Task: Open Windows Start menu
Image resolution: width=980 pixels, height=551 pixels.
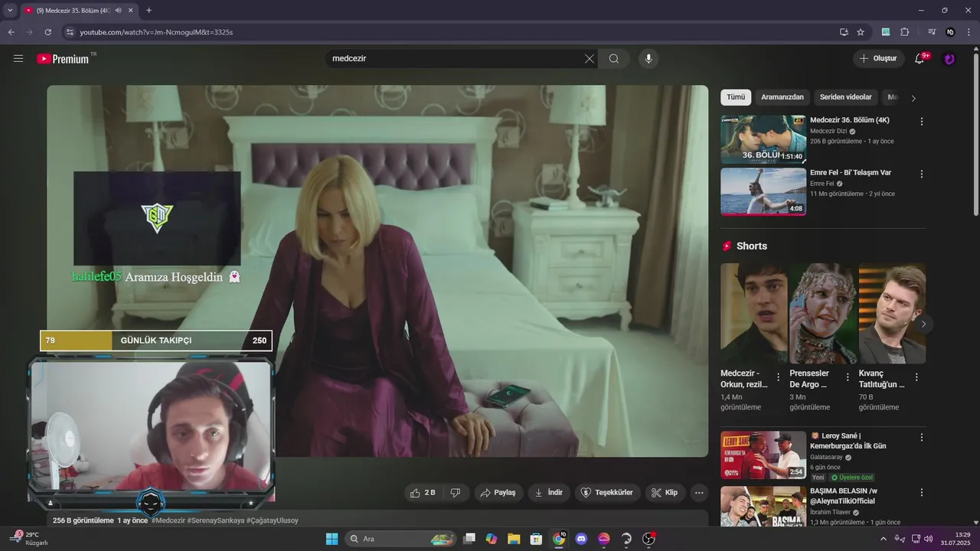Action: 332,539
